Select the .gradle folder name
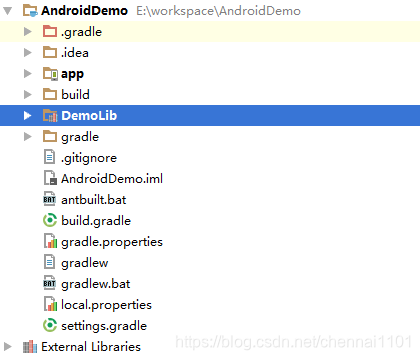The image size is (420, 360). click(81, 32)
